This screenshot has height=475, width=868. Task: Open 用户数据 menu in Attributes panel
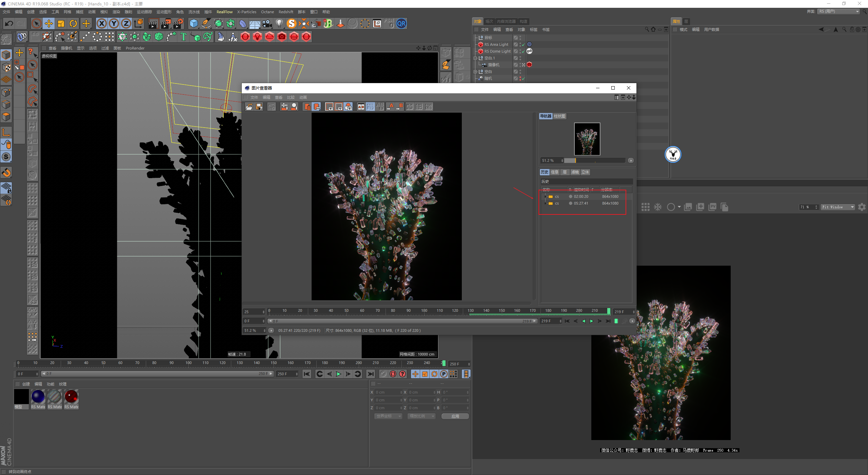click(711, 30)
